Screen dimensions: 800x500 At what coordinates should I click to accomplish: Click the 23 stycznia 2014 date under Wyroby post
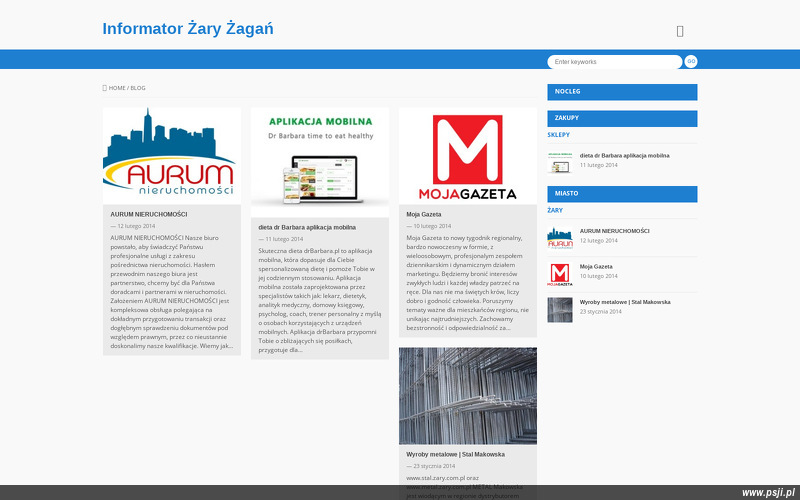pyautogui.click(x=434, y=466)
